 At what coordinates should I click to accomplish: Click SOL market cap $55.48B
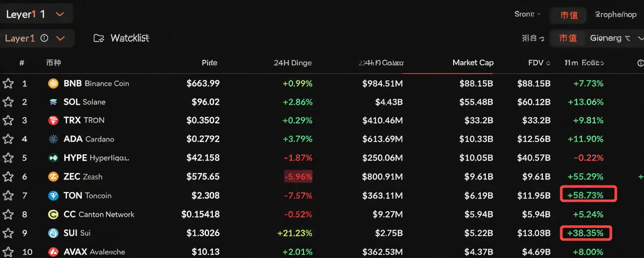coord(476,102)
